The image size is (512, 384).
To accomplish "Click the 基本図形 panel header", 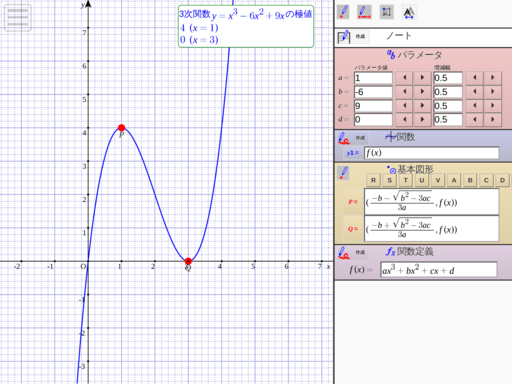I will pyautogui.click(x=410, y=170).
